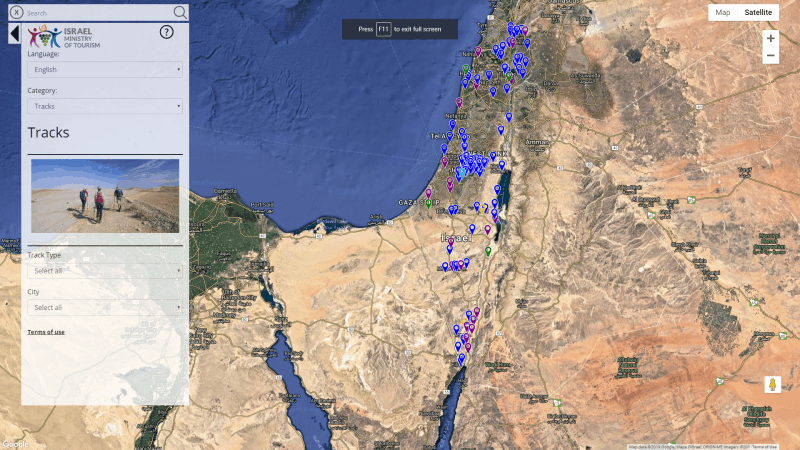Zoom in on the map with plus button

pos(770,38)
